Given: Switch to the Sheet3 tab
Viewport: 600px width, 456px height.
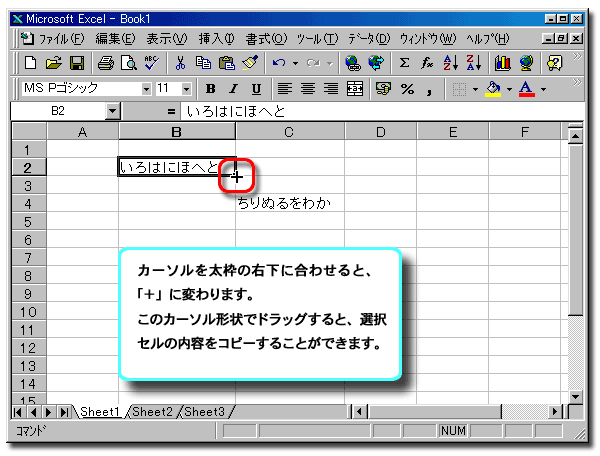Looking at the screenshot, I should click(x=204, y=412).
